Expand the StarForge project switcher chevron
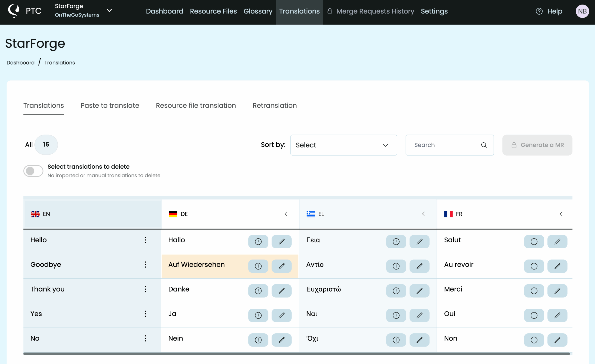Image resolution: width=595 pixels, height=364 pixels. [x=109, y=10]
